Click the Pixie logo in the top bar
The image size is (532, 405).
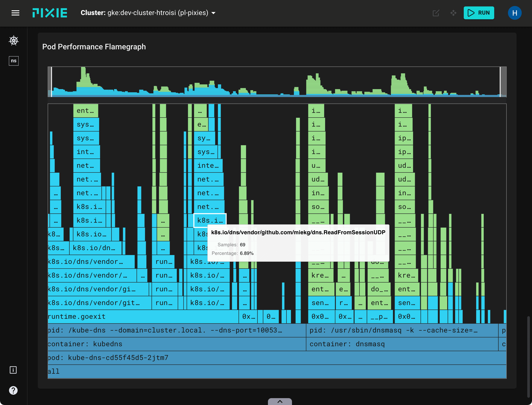(x=49, y=13)
